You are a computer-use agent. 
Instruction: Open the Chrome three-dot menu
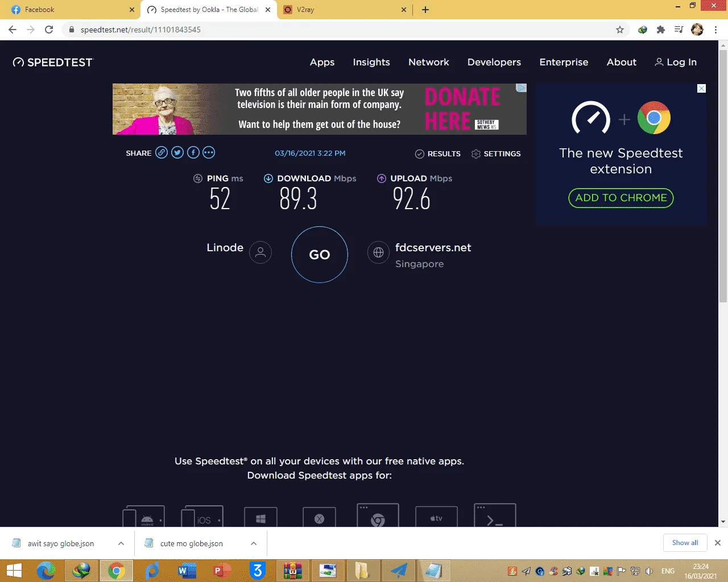(x=715, y=30)
